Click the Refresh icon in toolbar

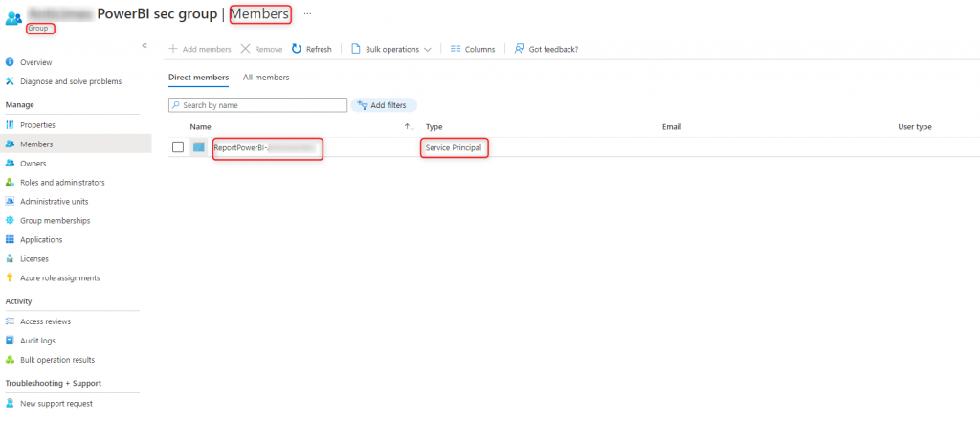297,49
